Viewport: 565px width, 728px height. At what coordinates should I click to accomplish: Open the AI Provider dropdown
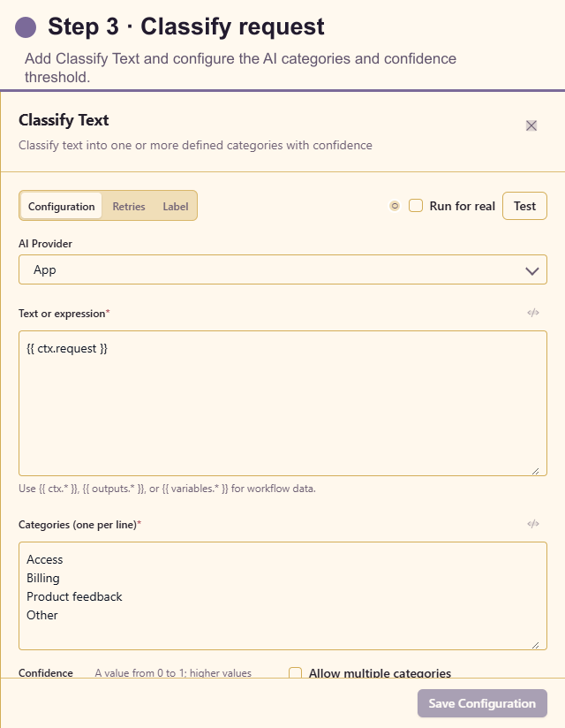282,269
